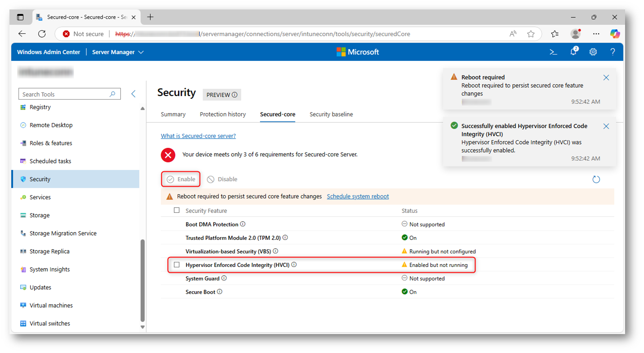
Task: Click the Disable button
Action: click(x=222, y=179)
